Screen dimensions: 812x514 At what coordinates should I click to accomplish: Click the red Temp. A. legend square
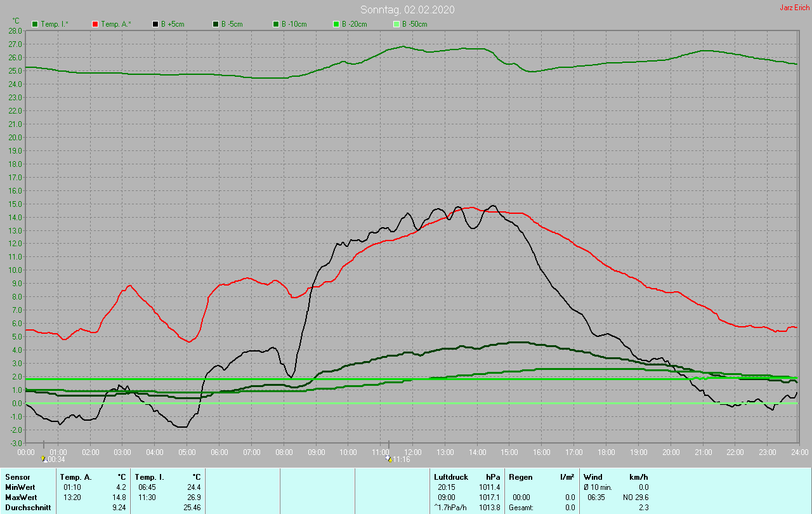click(95, 24)
